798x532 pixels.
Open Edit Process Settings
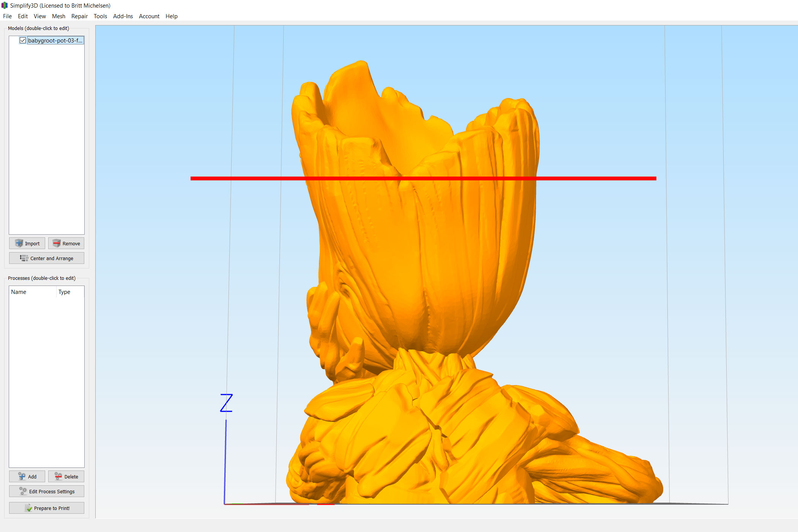coord(47,491)
